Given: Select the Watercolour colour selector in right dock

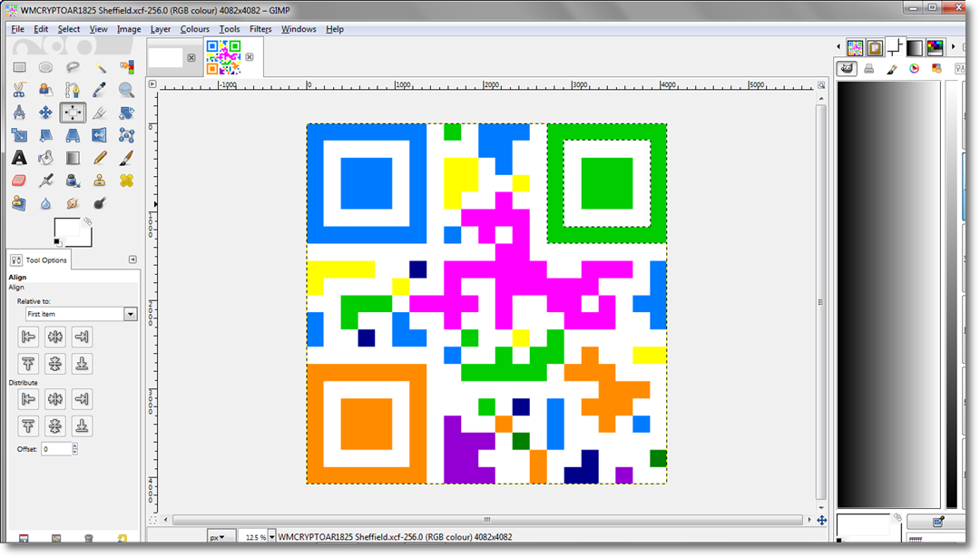Looking at the screenshot, I should 891,69.
